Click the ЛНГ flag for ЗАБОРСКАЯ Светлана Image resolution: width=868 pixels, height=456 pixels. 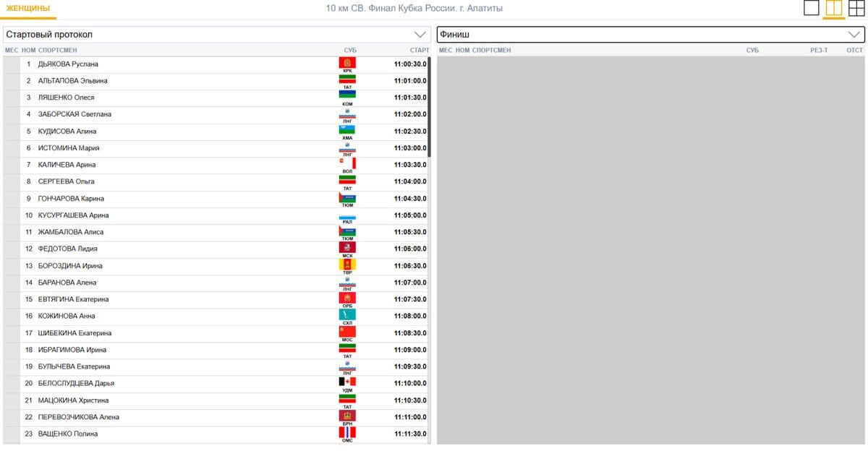[x=347, y=113]
